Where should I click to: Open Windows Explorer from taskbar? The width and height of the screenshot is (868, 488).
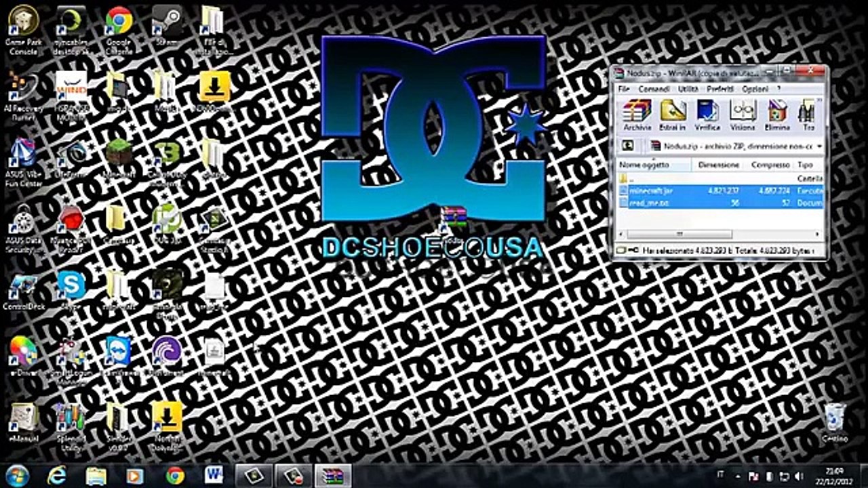point(96,476)
